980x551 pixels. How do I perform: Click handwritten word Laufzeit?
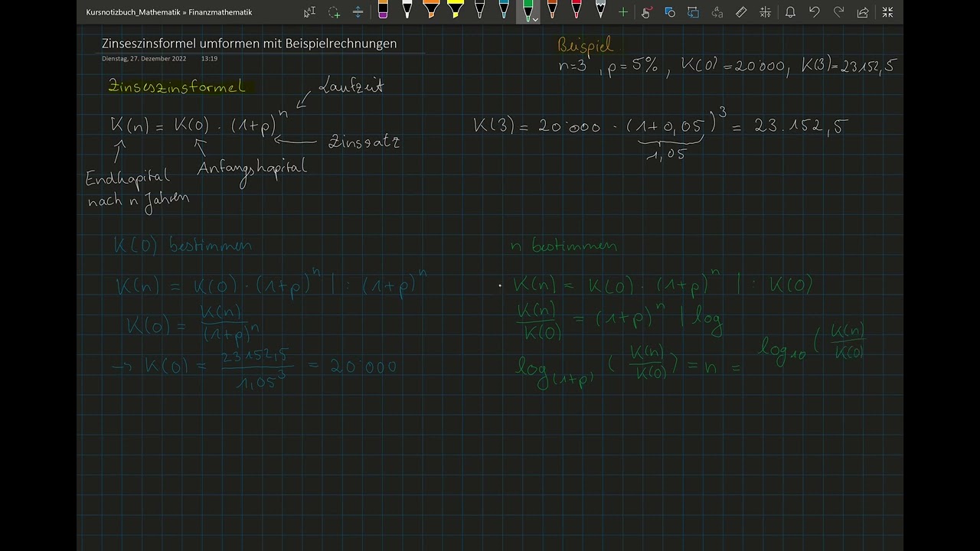[350, 86]
